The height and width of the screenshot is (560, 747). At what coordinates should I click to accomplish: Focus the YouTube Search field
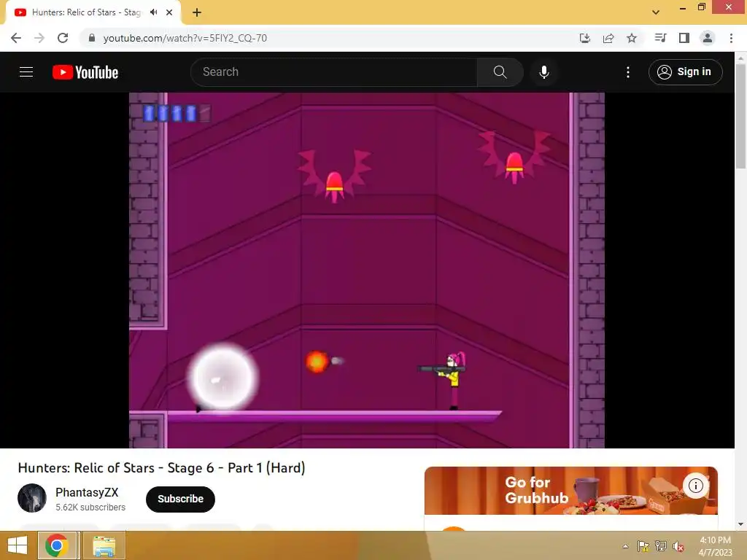tap(334, 72)
